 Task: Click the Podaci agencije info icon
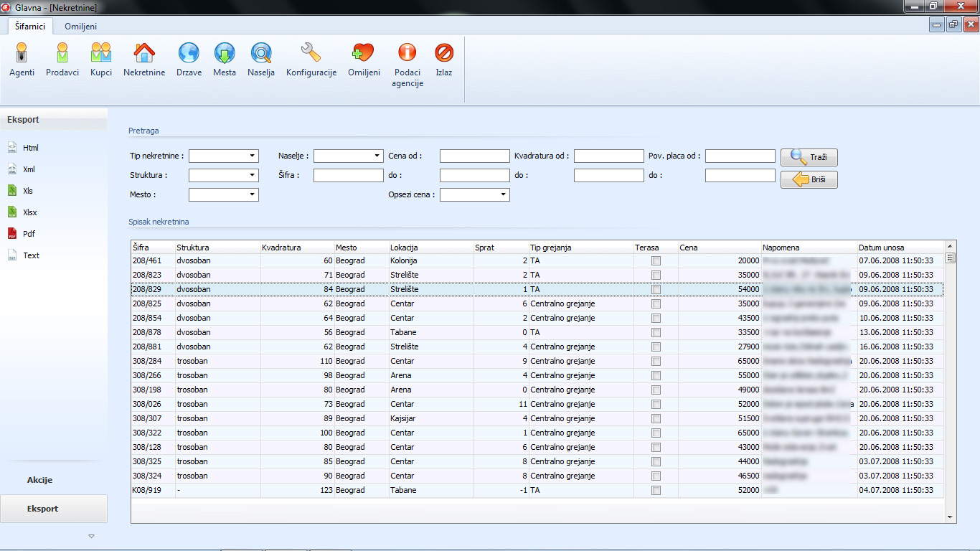(x=407, y=54)
